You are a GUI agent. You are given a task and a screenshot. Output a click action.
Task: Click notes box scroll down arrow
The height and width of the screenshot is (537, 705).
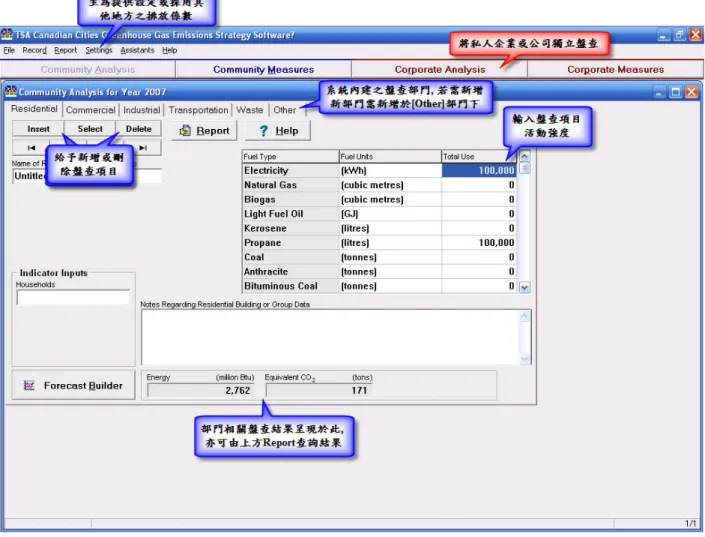tap(524, 359)
